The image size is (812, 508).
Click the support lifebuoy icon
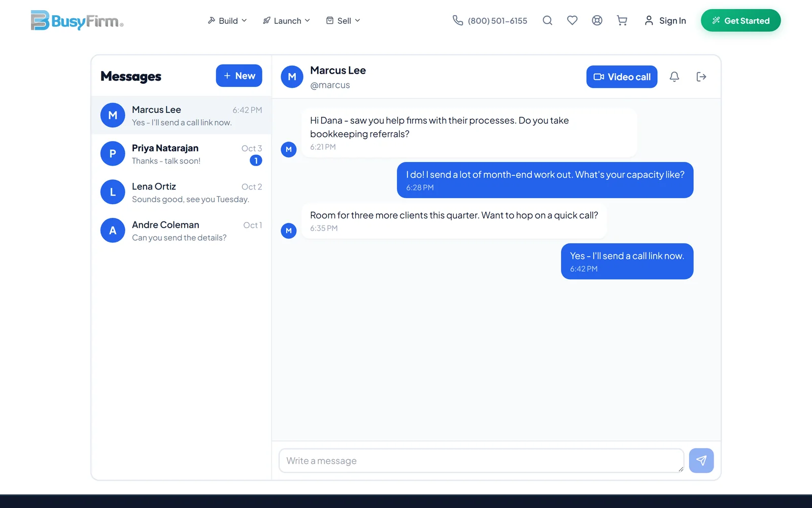tap(597, 20)
